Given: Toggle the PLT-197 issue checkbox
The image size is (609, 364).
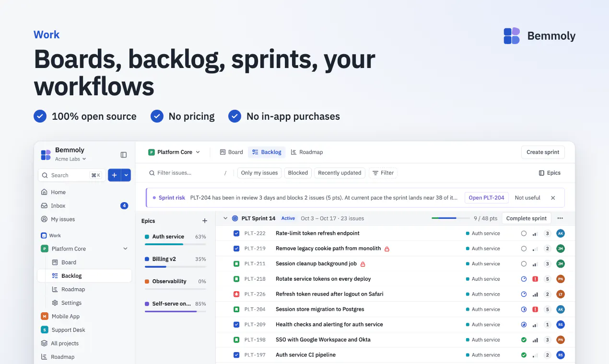Looking at the screenshot, I should 236,355.
